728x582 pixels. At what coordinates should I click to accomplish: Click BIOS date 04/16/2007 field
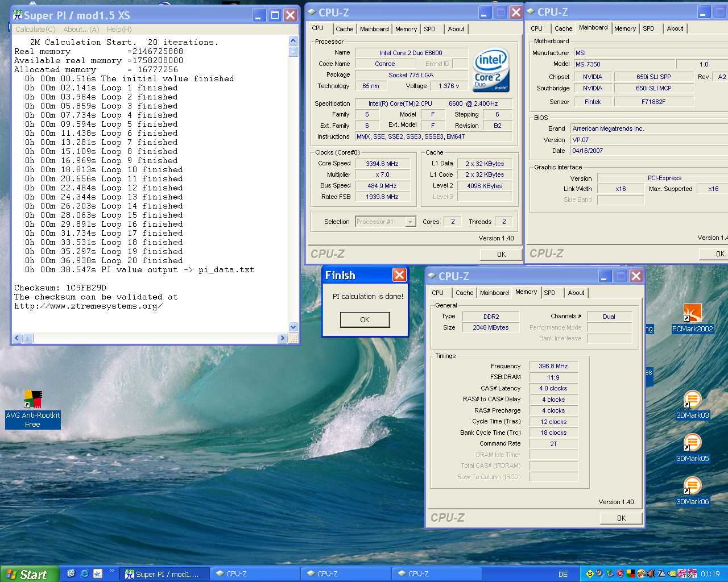click(x=648, y=151)
